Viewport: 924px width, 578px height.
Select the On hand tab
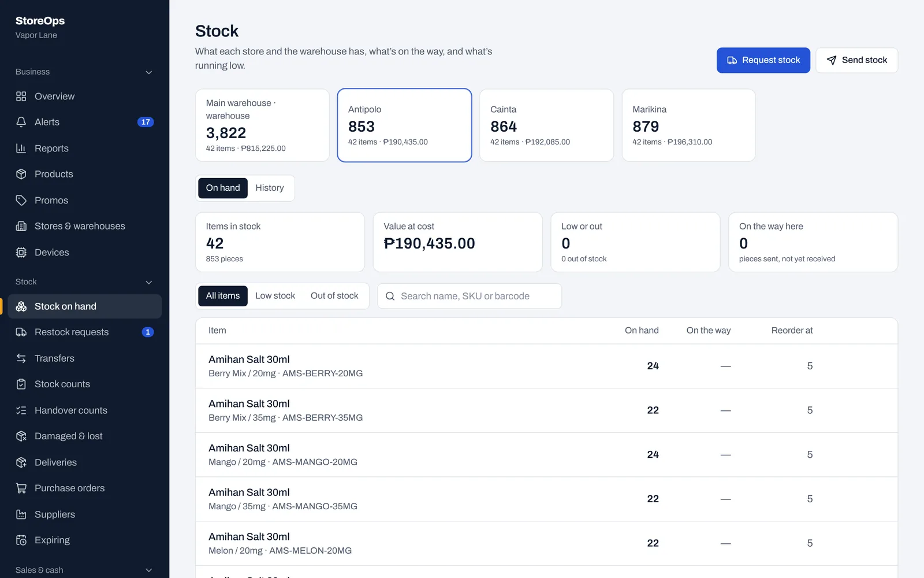(x=223, y=188)
